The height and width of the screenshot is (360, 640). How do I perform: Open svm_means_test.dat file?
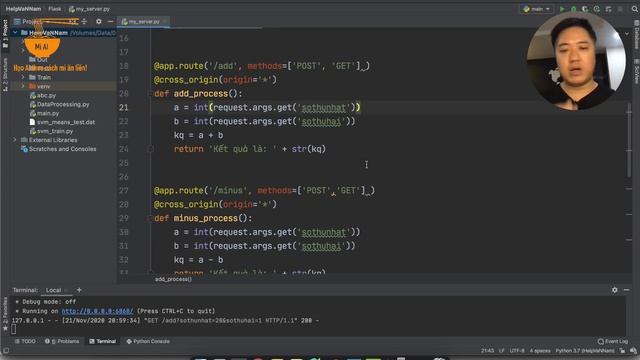[62, 122]
